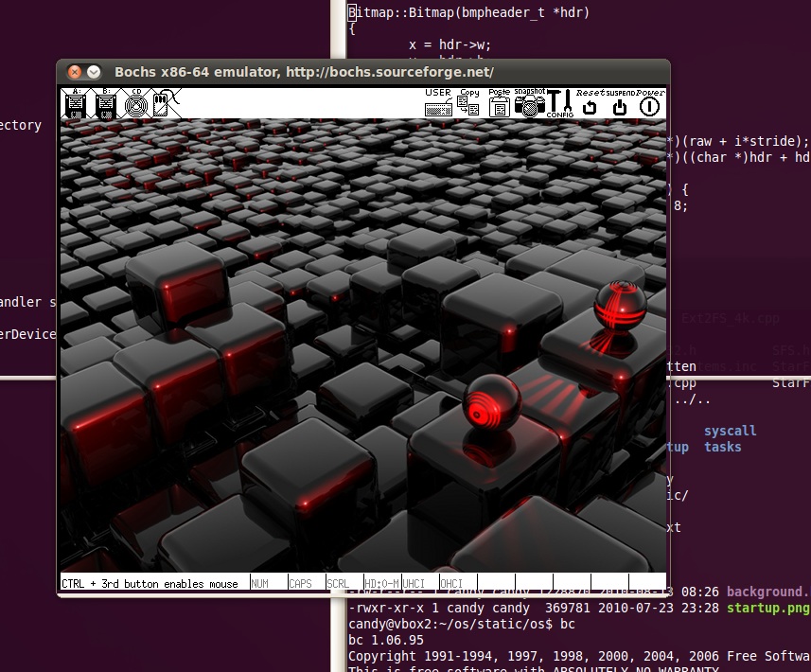Click the Suspend icon in Bochs toolbar
This screenshot has height=672, width=811.
[620, 102]
